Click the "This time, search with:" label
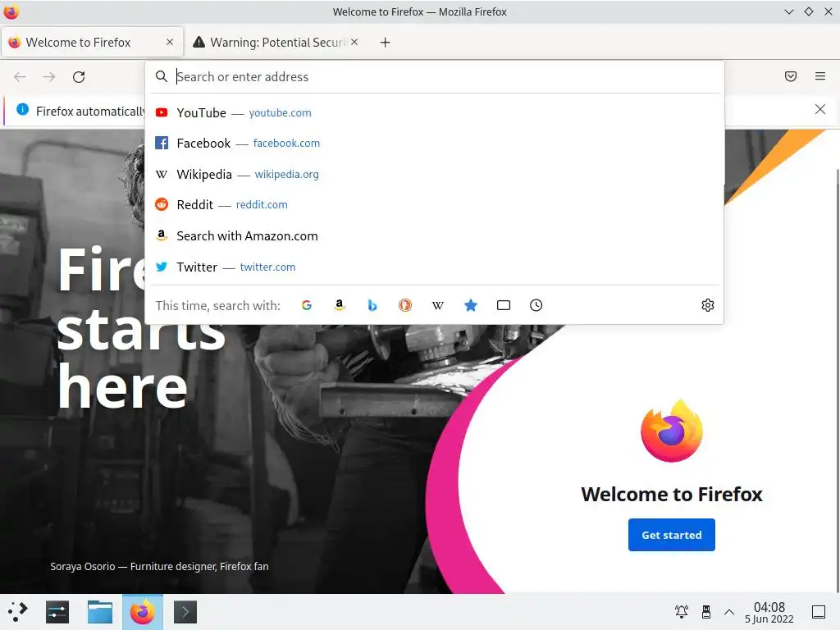The width and height of the screenshot is (840, 630). (x=218, y=305)
